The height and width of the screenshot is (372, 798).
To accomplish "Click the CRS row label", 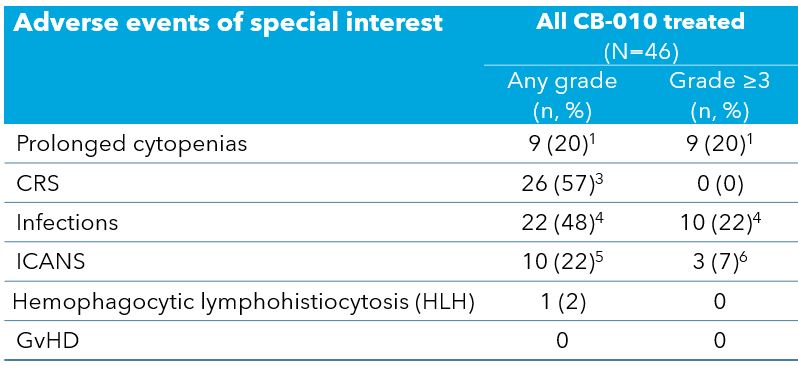I will [38, 183].
